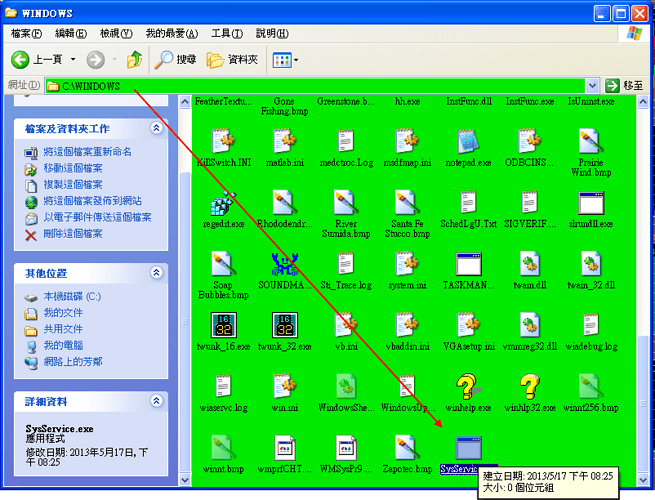Select the TASKMAN window icon
This screenshot has width=655, height=500.
coord(468,264)
